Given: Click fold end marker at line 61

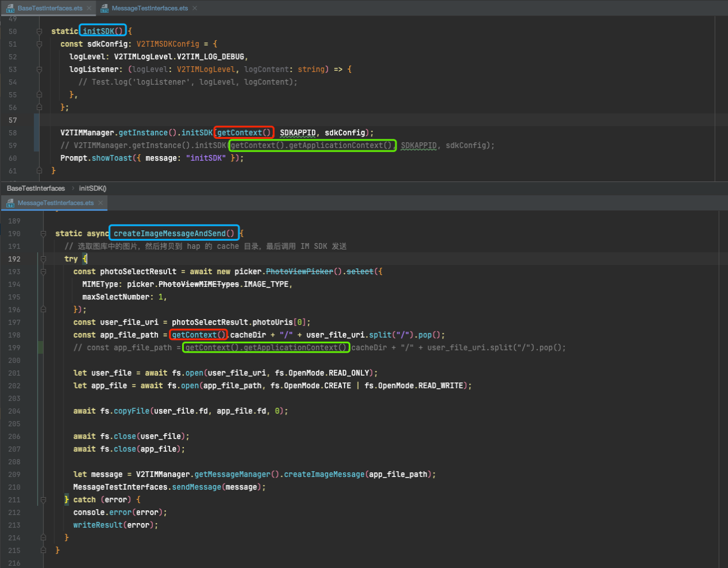Looking at the screenshot, I should [39, 171].
